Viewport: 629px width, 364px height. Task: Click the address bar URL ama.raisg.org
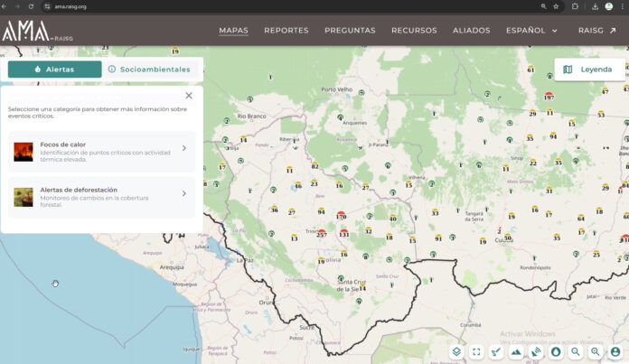(70, 6)
